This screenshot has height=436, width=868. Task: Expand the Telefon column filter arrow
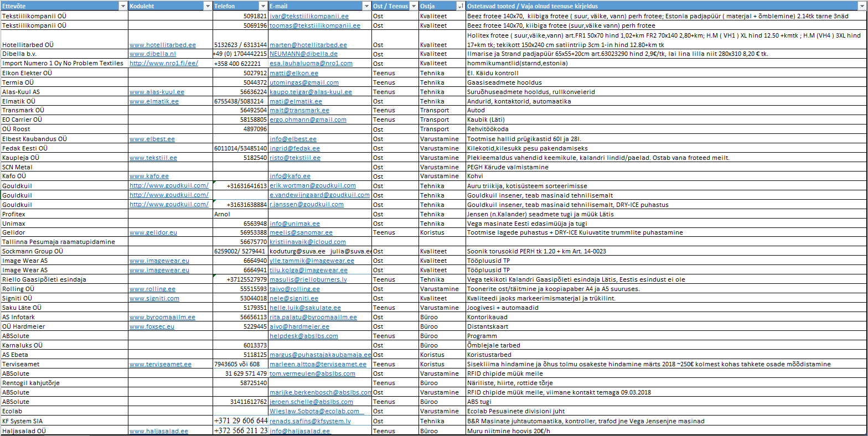coord(263,6)
